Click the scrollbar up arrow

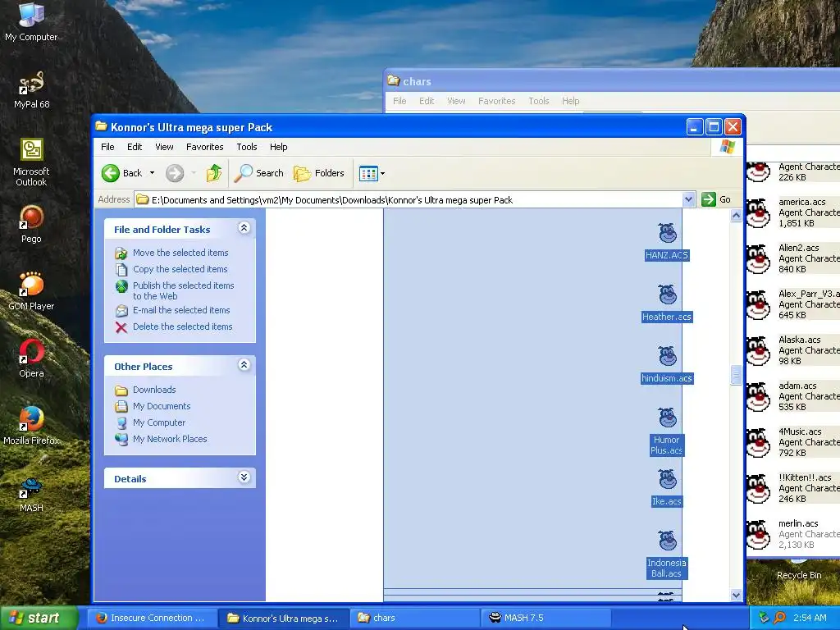point(736,216)
